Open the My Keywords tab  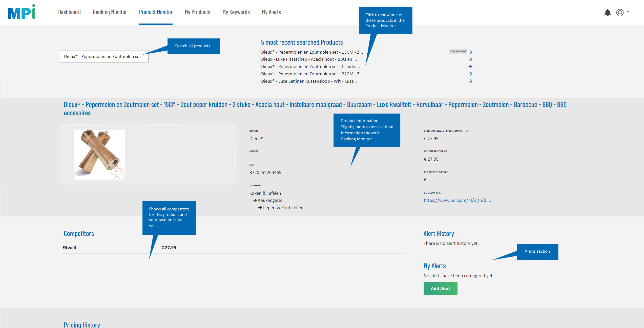[236, 12]
